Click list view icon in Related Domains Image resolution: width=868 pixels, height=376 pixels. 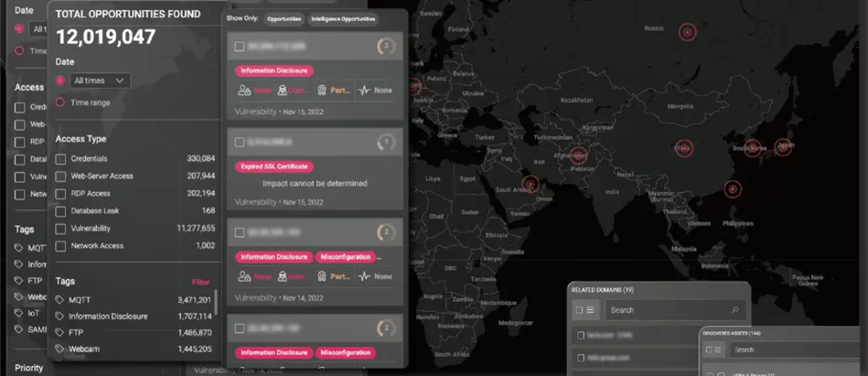point(590,310)
